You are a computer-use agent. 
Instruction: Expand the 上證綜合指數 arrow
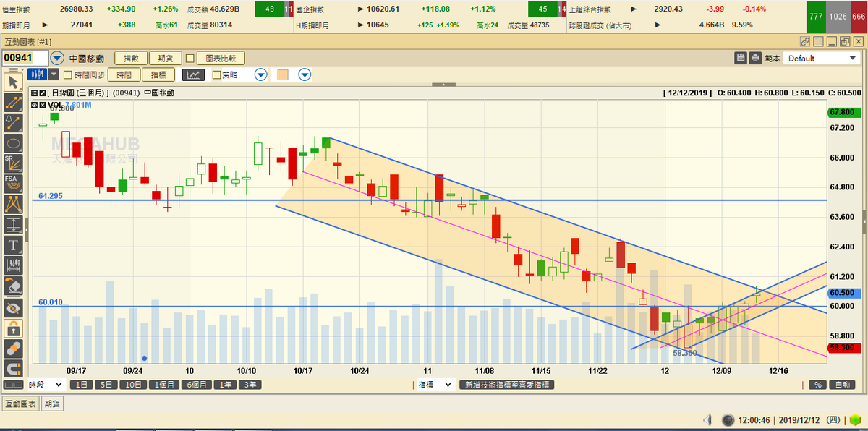coord(634,9)
